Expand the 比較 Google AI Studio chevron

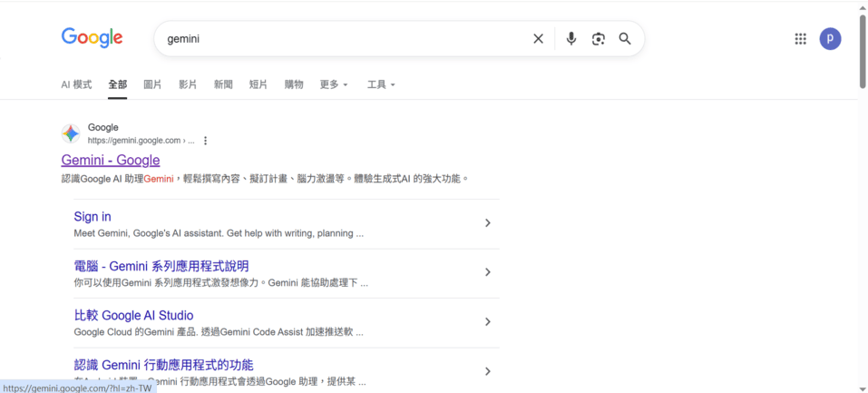487,322
